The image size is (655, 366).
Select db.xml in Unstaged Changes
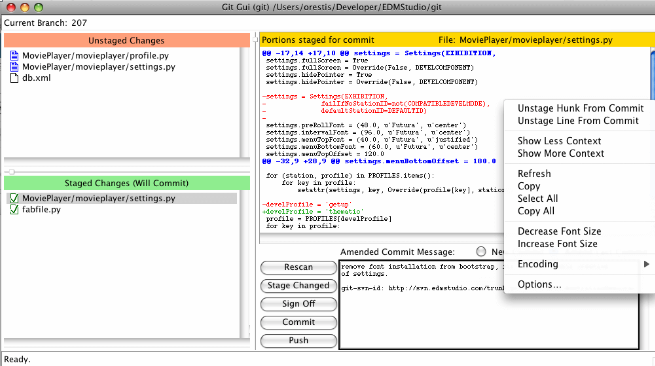(x=37, y=78)
